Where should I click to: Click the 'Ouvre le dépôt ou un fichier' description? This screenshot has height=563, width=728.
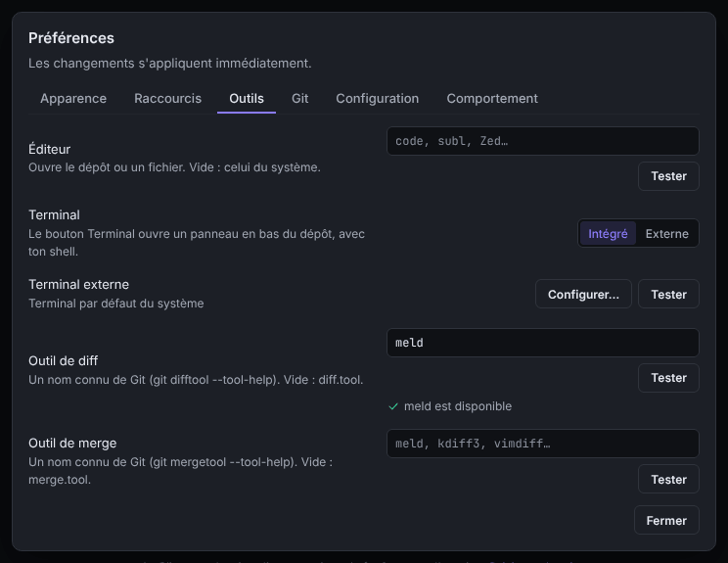point(174,167)
